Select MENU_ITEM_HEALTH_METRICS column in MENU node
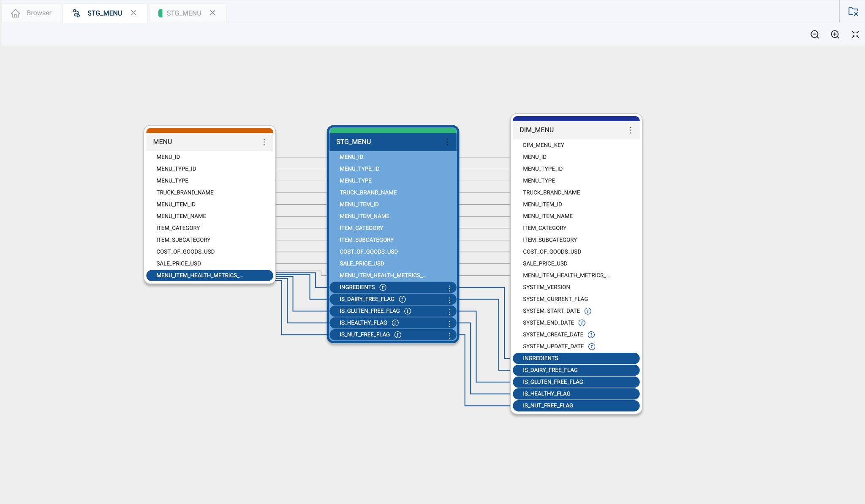The height and width of the screenshot is (504, 865). [x=209, y=276]
